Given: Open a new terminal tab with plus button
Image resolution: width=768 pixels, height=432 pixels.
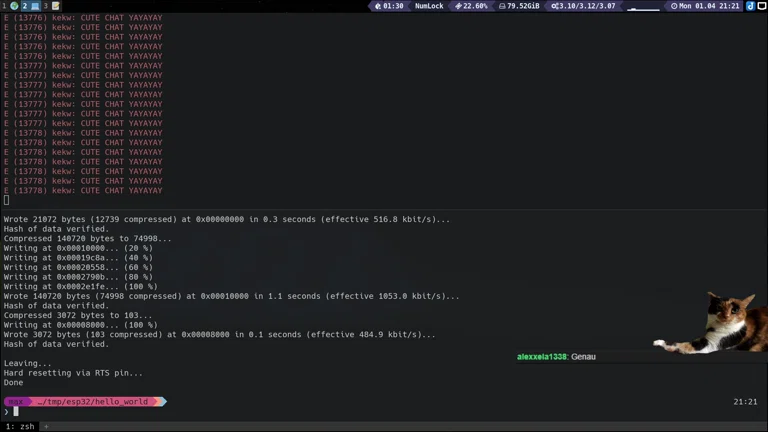Looking at the screenshot, I should click(46, 427).
